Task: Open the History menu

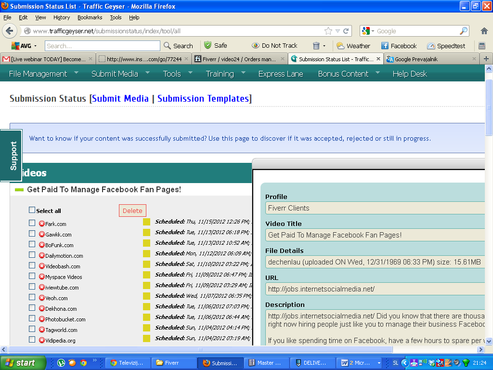Action: [62, 18]
